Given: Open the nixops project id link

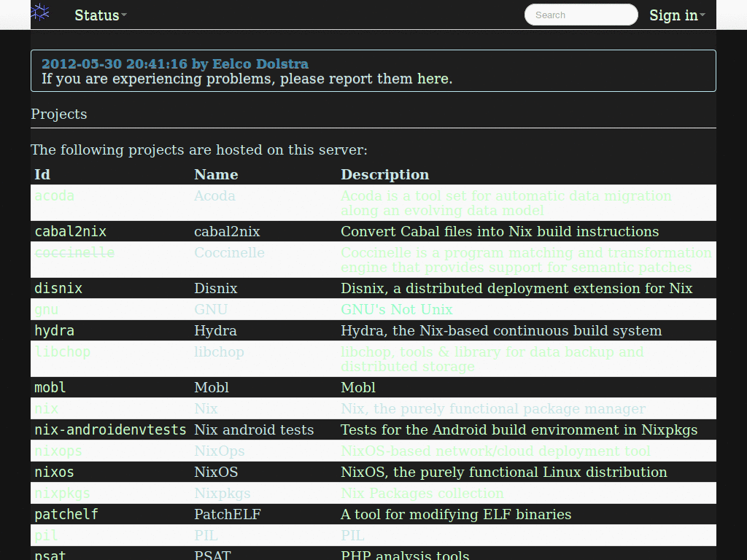Looking at the screenshot, I should point(58,451).
